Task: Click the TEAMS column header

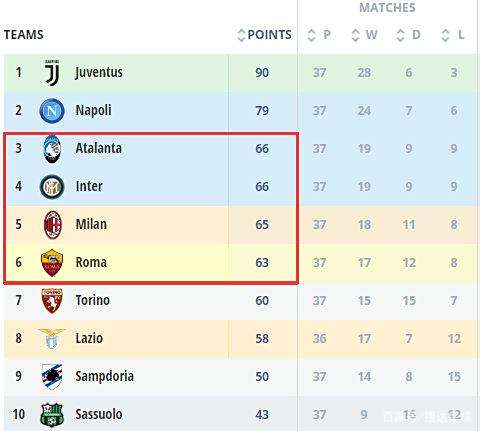Action: tap(24, 35)
